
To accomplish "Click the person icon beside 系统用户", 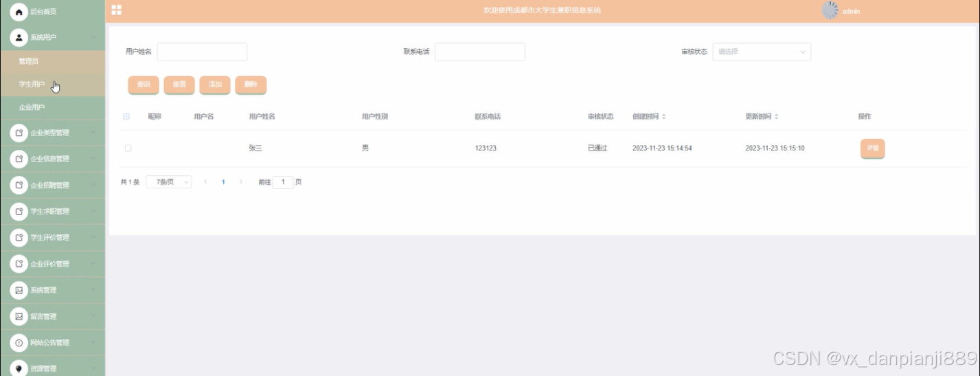I will 19,37.
